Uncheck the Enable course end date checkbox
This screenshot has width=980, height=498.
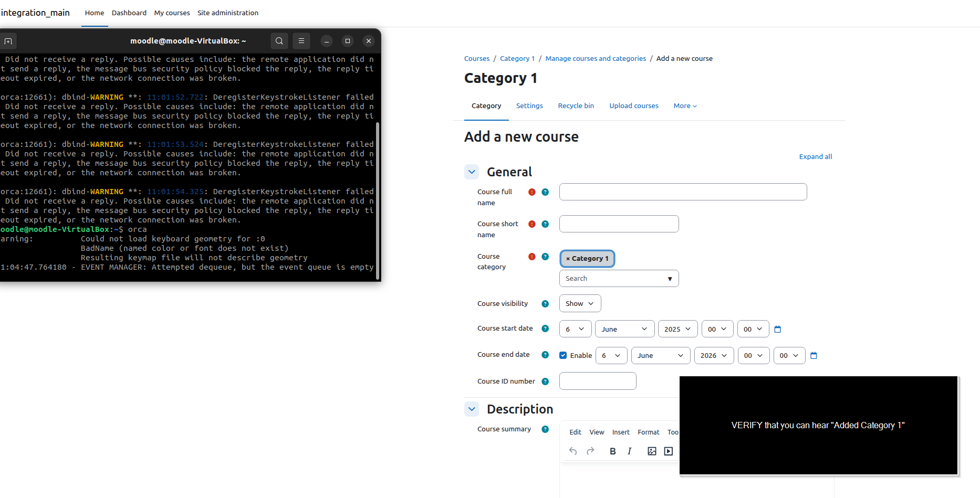click(563, 355)
